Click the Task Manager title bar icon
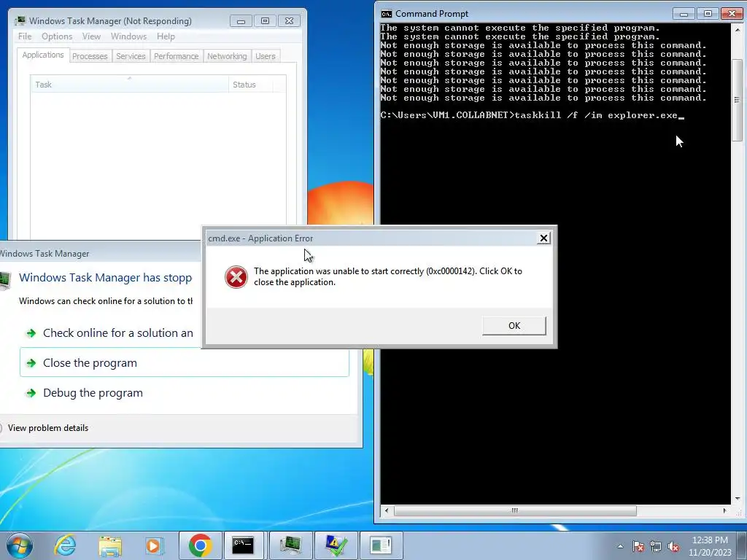The width and height of the screenshot is (747, 560). point(20,21)
